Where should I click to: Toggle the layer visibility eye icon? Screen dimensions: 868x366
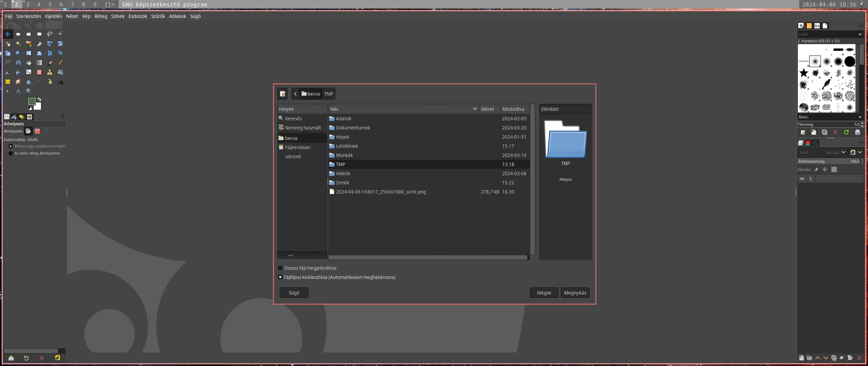tap(802, 179)
